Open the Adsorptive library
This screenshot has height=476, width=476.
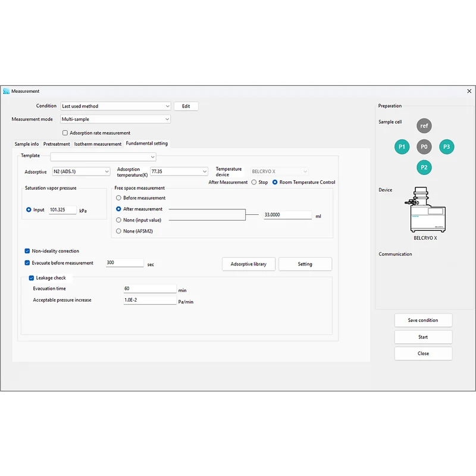pyautogui.click(x=249, y=264)
